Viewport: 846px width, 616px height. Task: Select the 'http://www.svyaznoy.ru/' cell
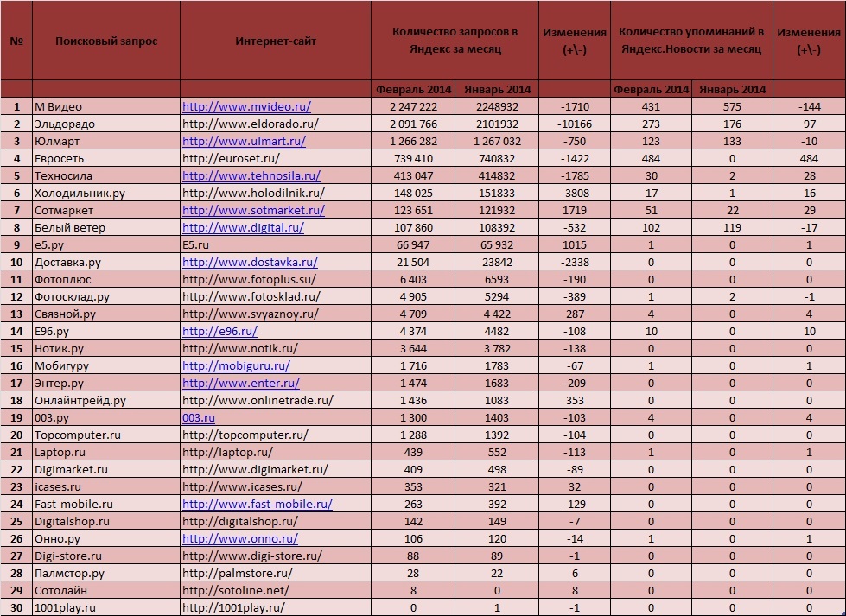276,314
